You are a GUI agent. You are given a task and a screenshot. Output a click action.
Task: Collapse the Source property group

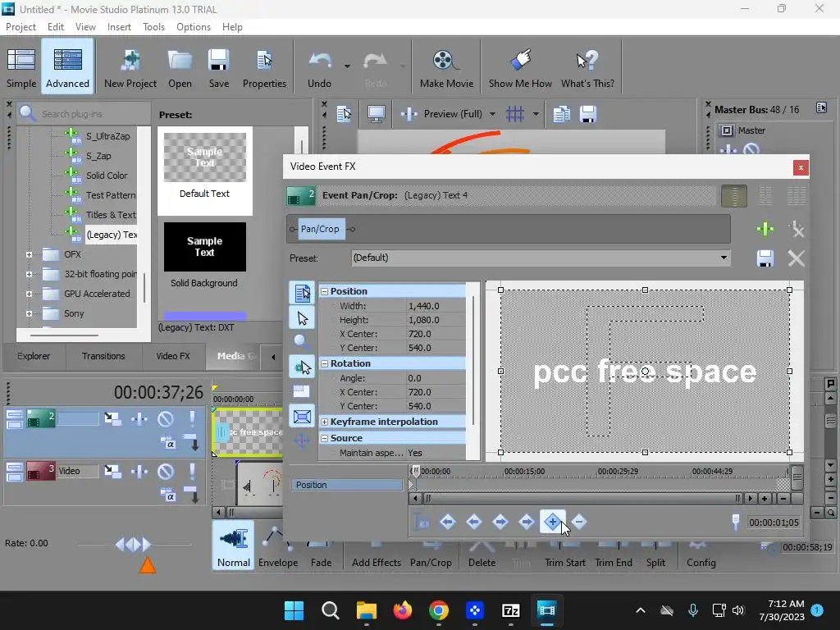[x=324, y=438]
